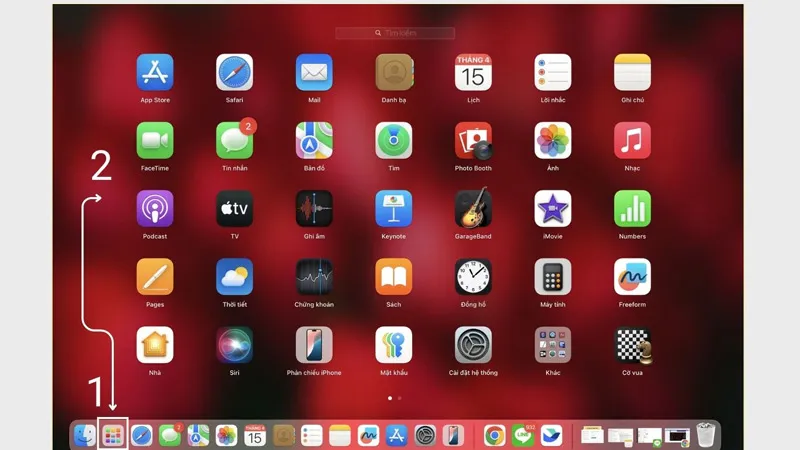Launch Photo Booth
Image resolution: width=800 pixels, height=450 pixels.
[473, 140]
